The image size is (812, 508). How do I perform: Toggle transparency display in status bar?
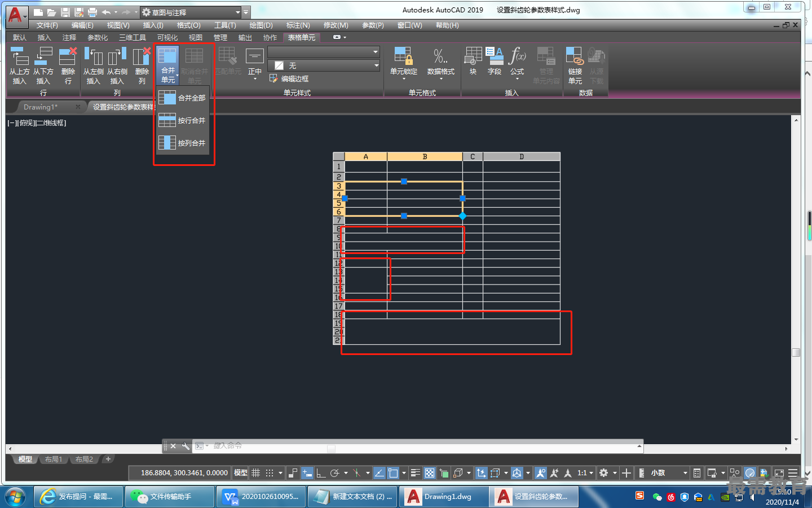coord(430,473)
